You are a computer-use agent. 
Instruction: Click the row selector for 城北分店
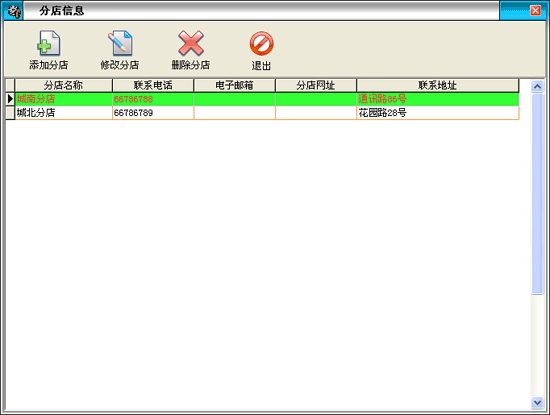[x=10, y=113]
